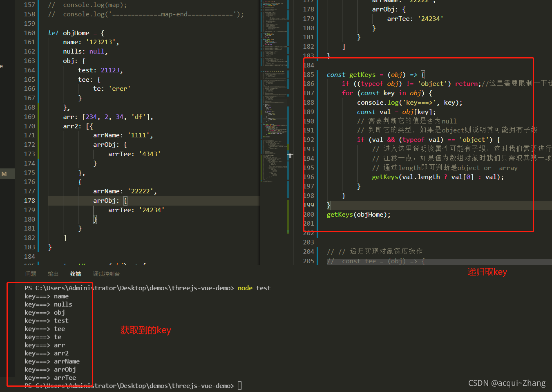Click the 'nulls: null,' property line

pos(85,52)
